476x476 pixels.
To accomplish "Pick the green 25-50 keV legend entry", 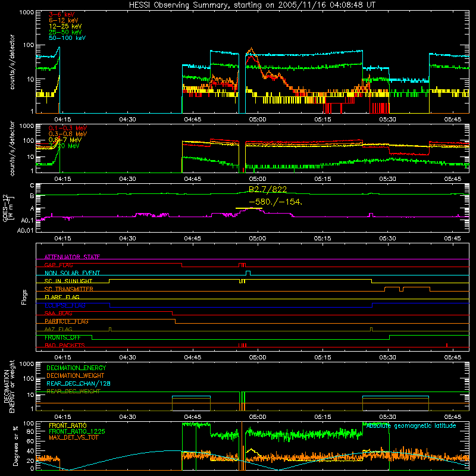I will (65, 32).
